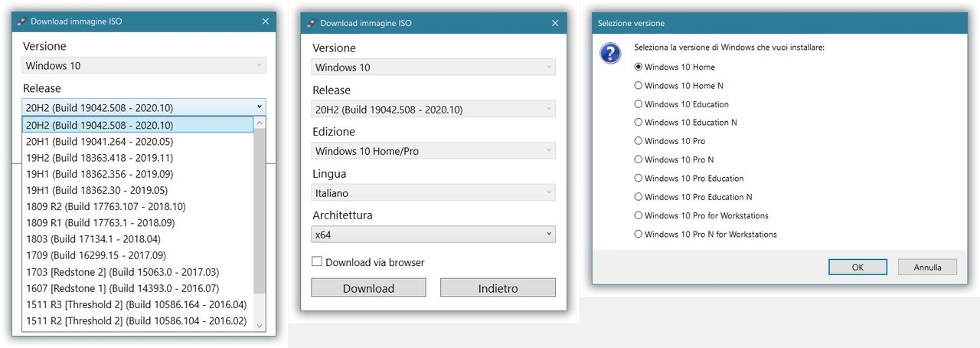Click the Indietro button
Screen dimensions: 980x348
point(498,288)
